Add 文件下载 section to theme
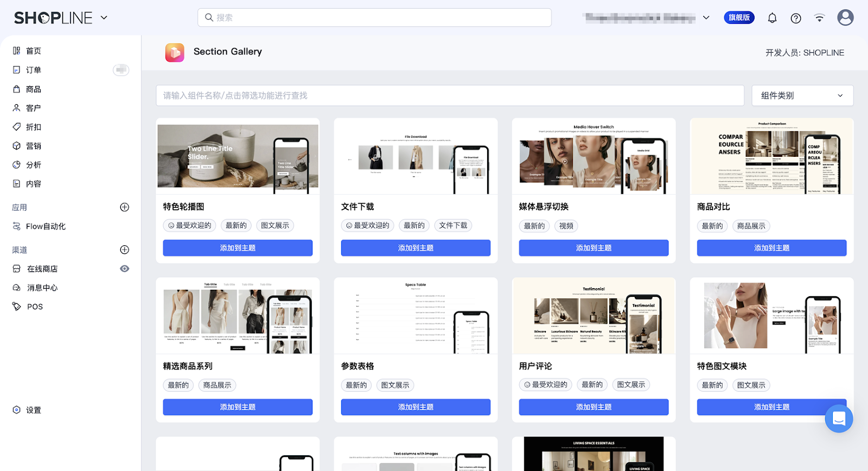The width and height of the screenshot is (868, 471). point(416,248)
